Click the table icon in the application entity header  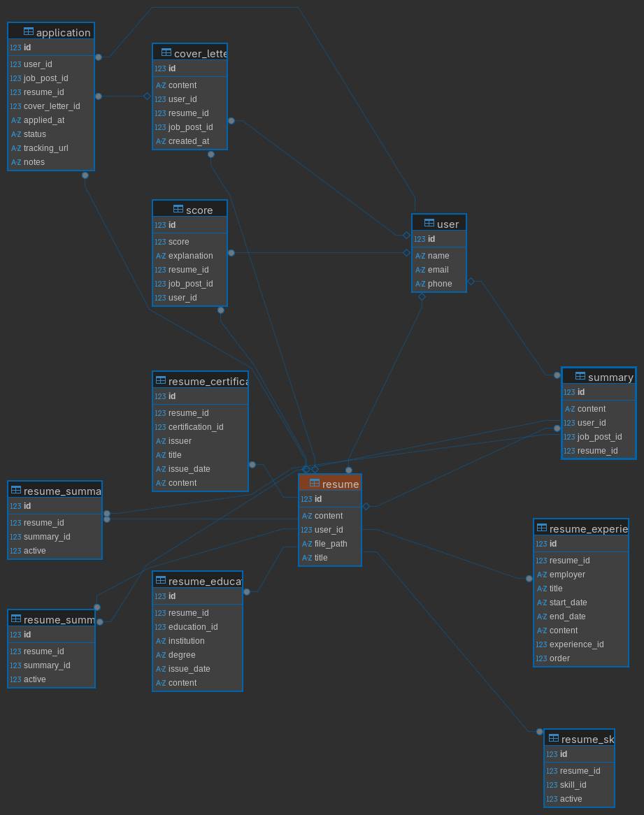click(x=29, y=31)
